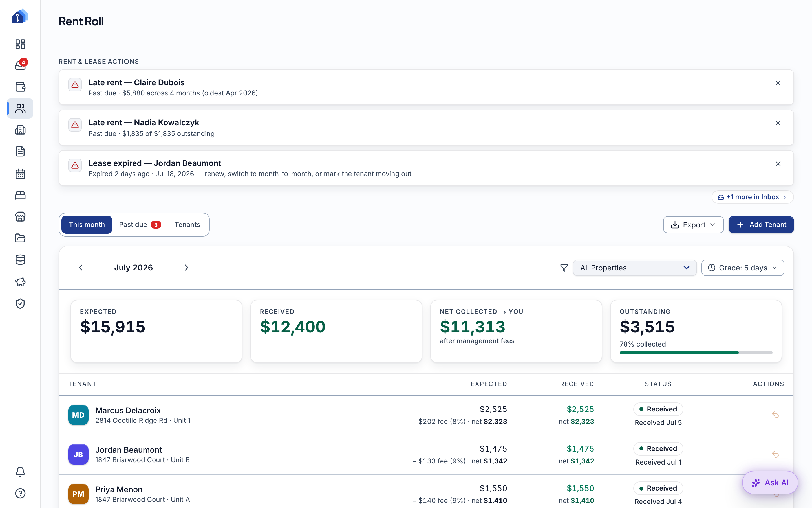The width and height of the screenshot is (812, 508).
Task: Open the folder icon in sidebar
Action: [x=20, y=238]
